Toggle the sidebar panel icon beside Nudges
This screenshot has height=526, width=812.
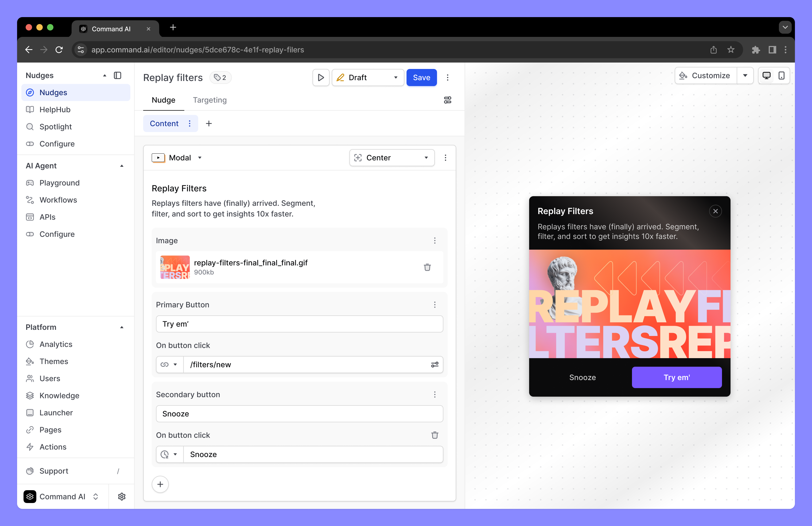click(118, 75)
